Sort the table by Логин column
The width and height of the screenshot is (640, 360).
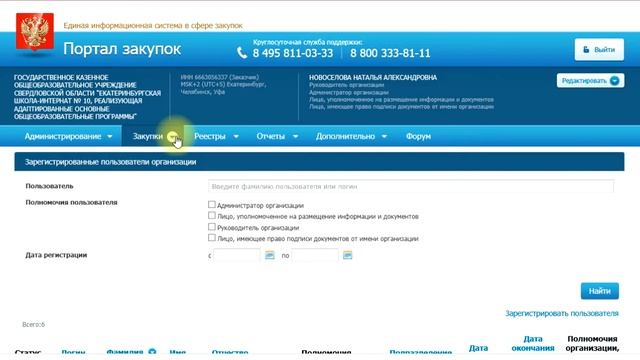[x=73, y=352]
